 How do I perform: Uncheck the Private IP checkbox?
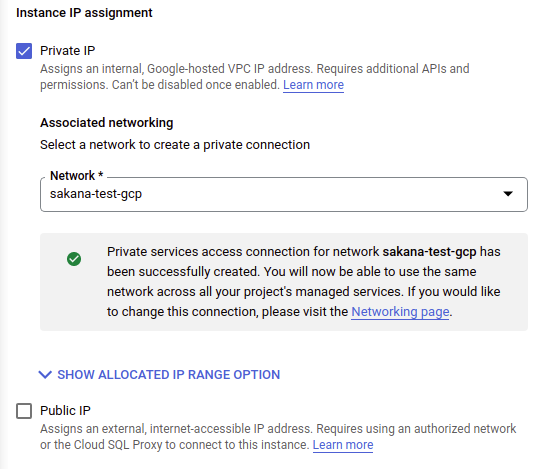(x=24, y=51)
